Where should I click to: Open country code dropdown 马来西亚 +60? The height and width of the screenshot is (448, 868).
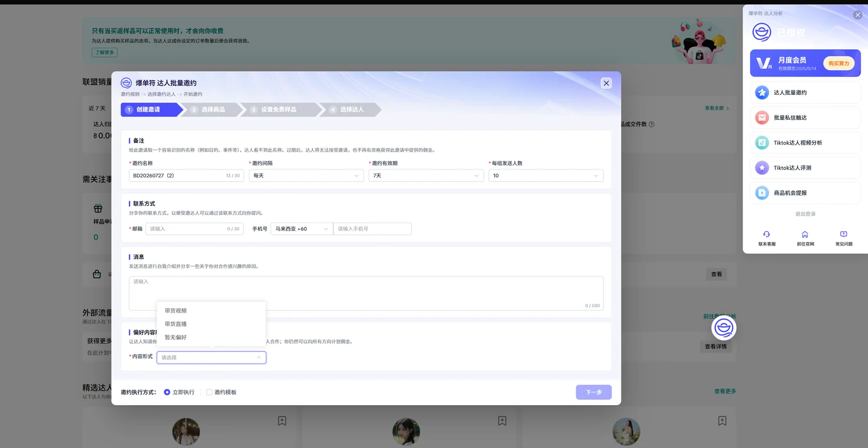[x=301, y=229]
